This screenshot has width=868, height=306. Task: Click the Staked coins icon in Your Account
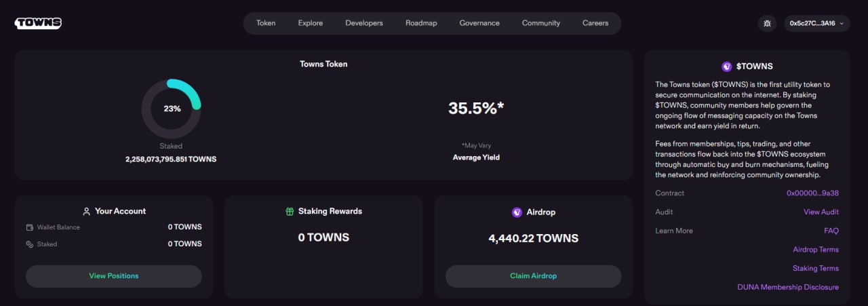coord(30,244)
